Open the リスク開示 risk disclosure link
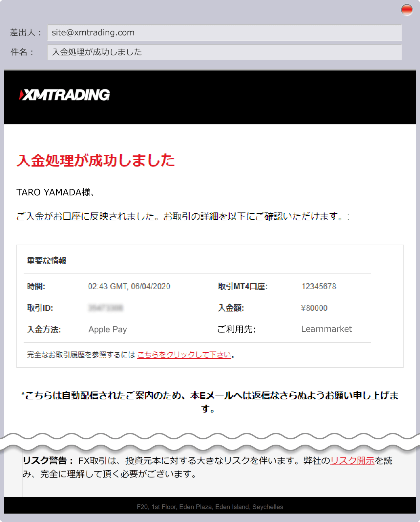This screenshot has width=420, height=522. coord(352,461)
